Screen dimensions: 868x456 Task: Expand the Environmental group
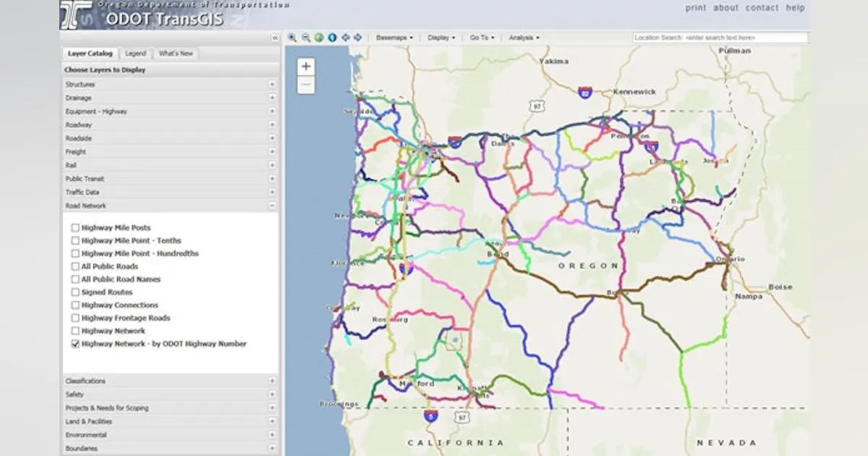tap(272, 435)
